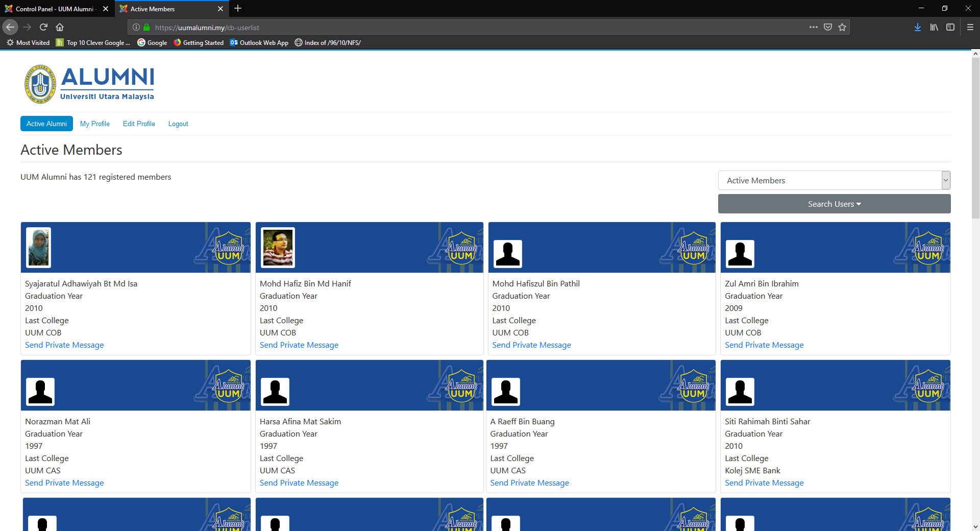Send Private Message to A Raeff Bin Buang
Screen dimensions: 980x531
530,483
